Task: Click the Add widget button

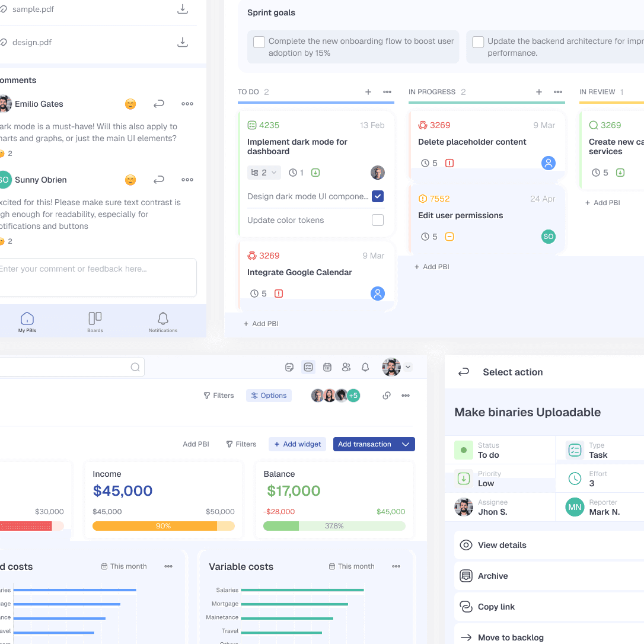Action: pos(297,444)
